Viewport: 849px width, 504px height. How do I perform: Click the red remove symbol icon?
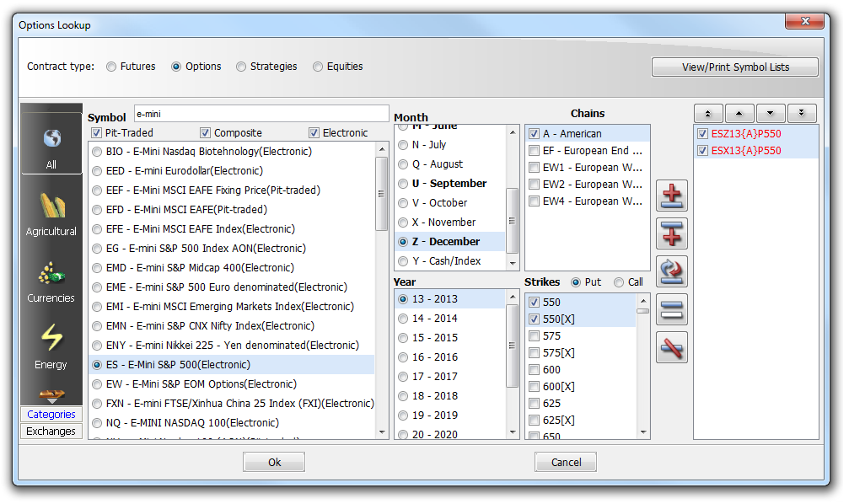pyautogui.click(x=671, y=347)
